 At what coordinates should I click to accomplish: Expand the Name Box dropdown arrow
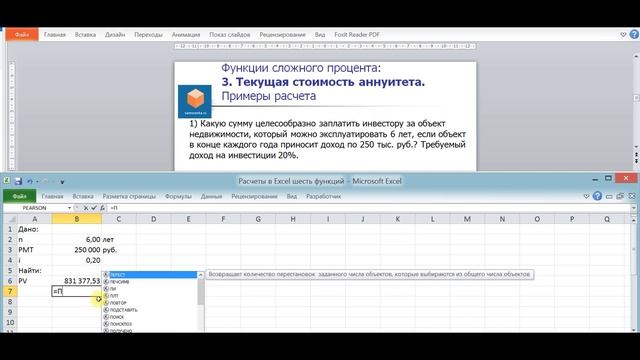(x=69, y=208)
